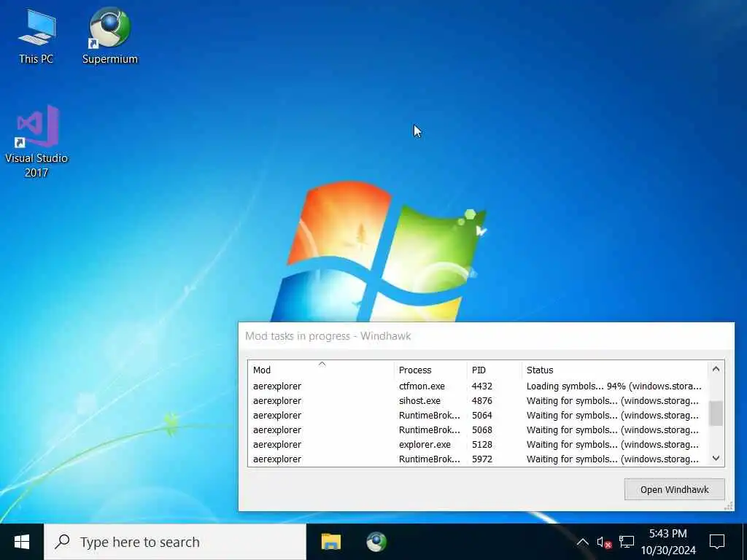Select the RuntimeBroker row with PID 5972

pyautogui.click(x=477, y=459)
